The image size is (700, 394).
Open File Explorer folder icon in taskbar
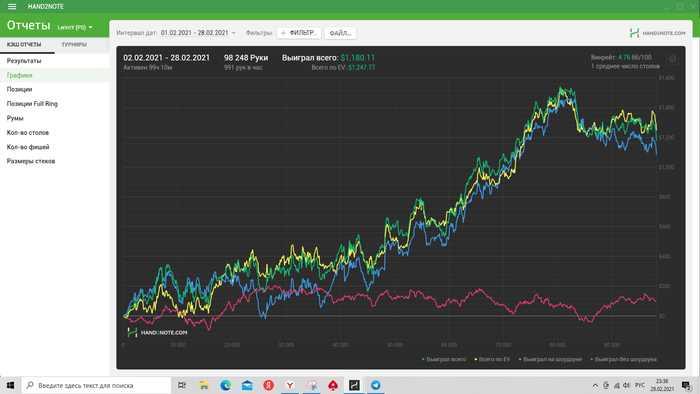[204, 385]
